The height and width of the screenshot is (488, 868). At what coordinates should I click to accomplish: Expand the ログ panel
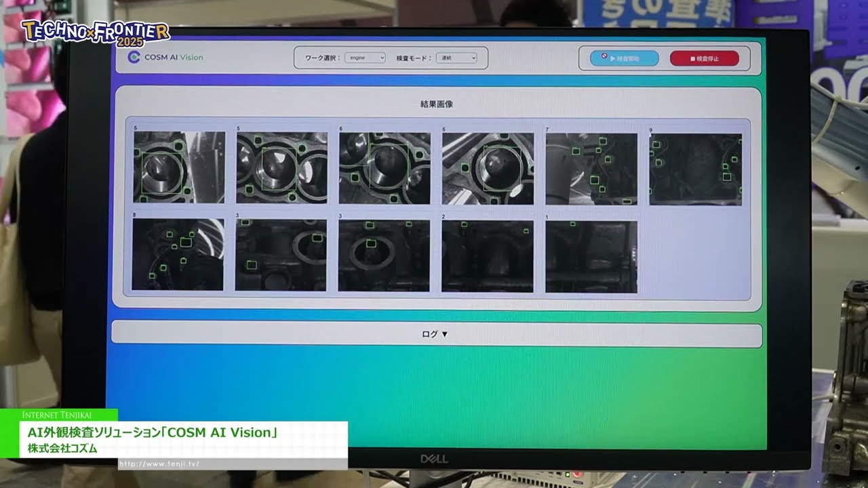(x=435, y=334)
